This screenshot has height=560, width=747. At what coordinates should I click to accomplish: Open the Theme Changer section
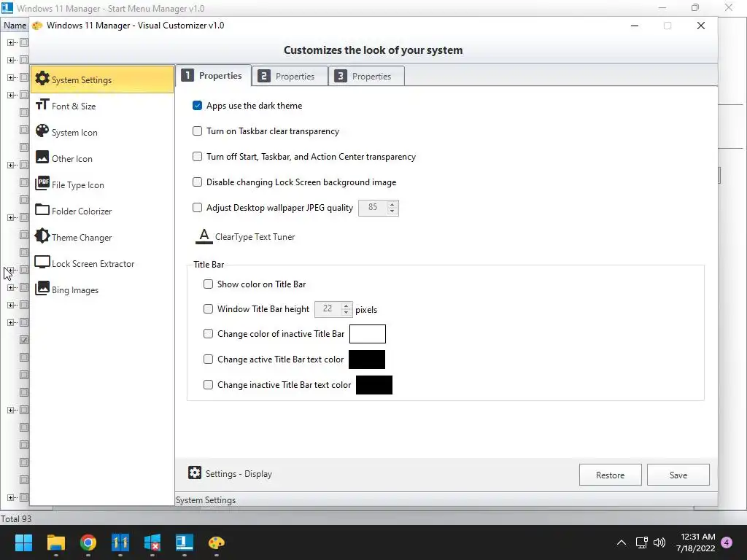(x=102, y=237)
